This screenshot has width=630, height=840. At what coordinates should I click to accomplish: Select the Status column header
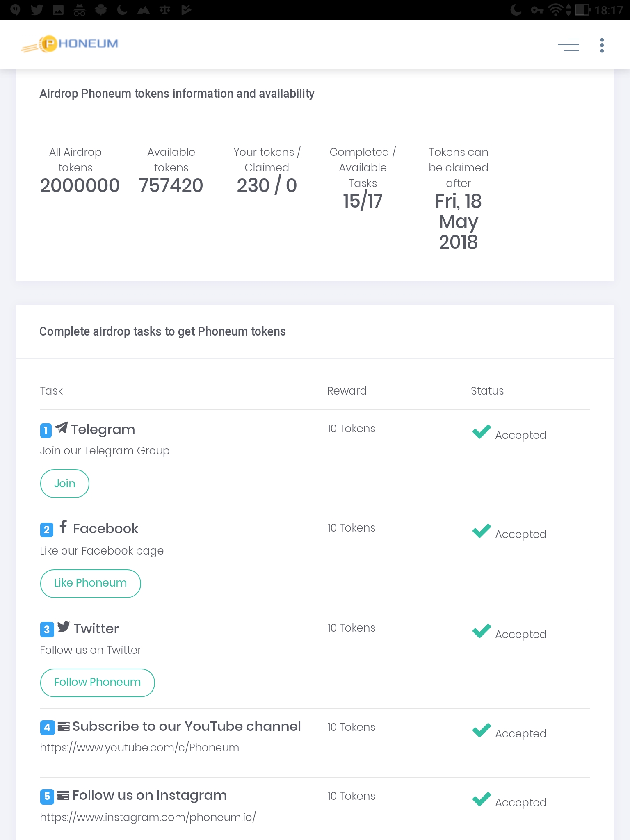pos(487,390)
